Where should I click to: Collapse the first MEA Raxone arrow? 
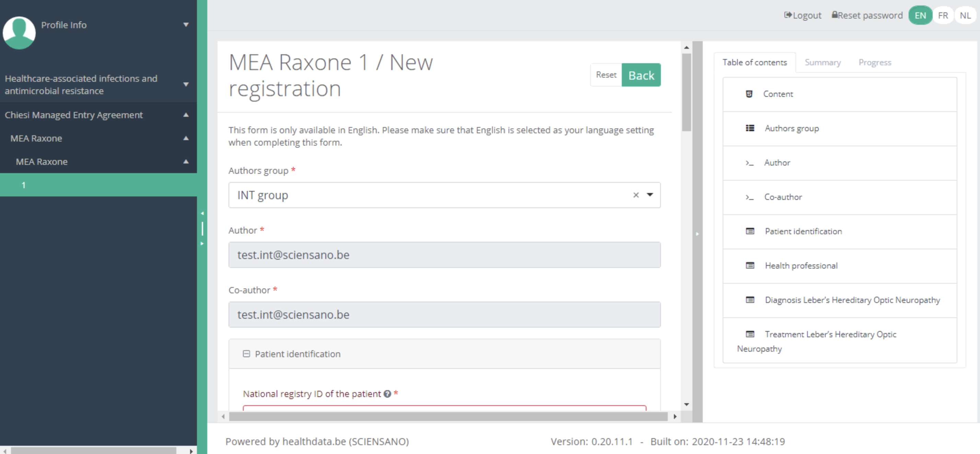(186, 138)
